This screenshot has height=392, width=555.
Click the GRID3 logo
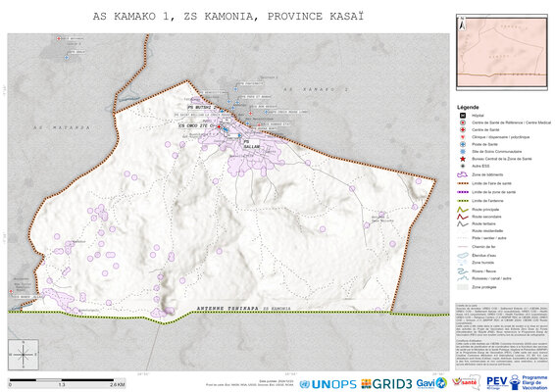[386, 384]
